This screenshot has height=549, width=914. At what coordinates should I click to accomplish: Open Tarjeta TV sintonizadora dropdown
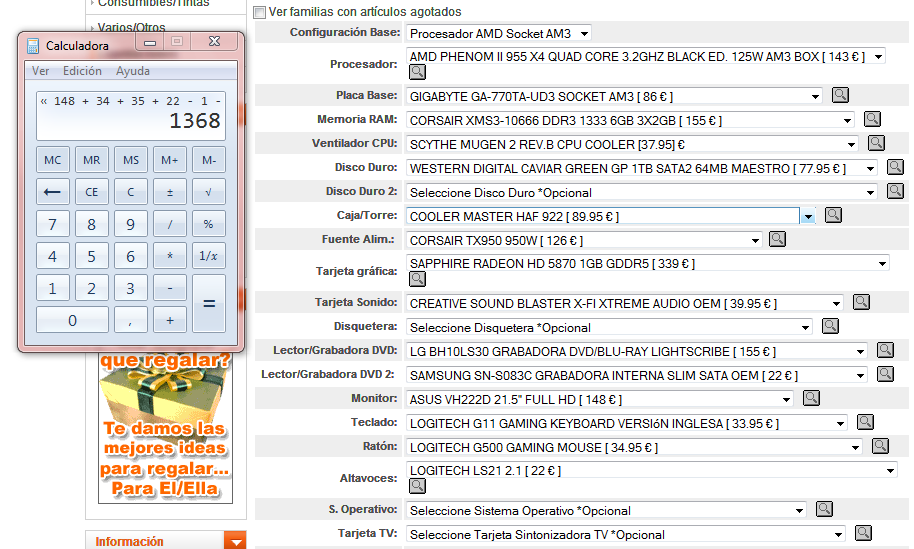pos(625,534)
